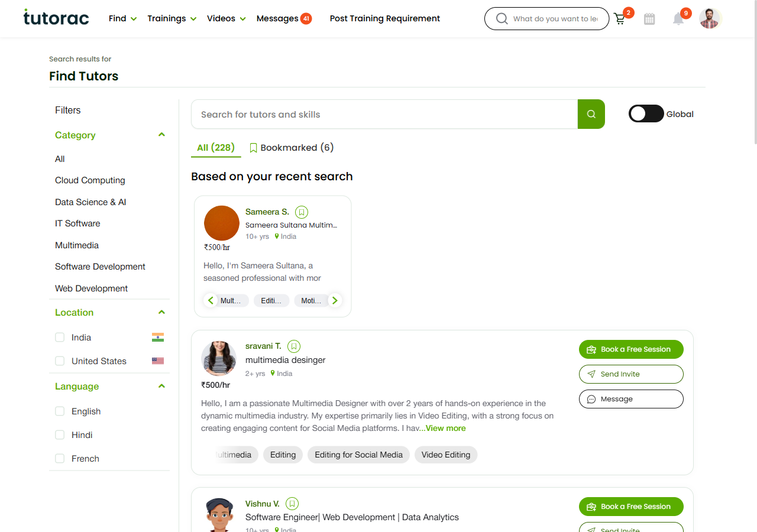
Task: Click the tutorac logo
Action: 56,18
